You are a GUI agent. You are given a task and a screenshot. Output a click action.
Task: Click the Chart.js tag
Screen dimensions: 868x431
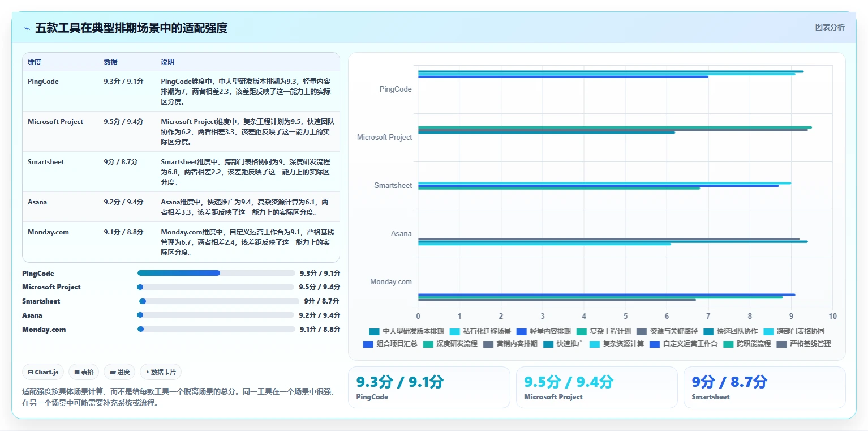(44, 372)
